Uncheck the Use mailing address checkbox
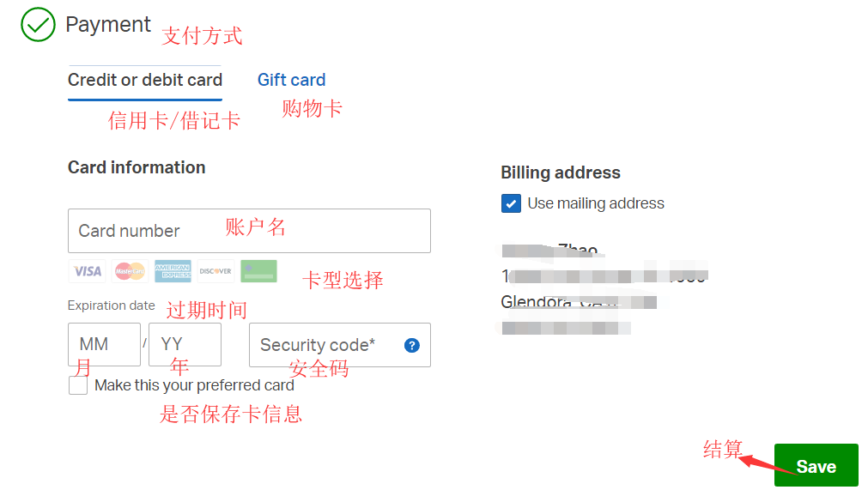 pyautogui.click(x=511, y=203)
